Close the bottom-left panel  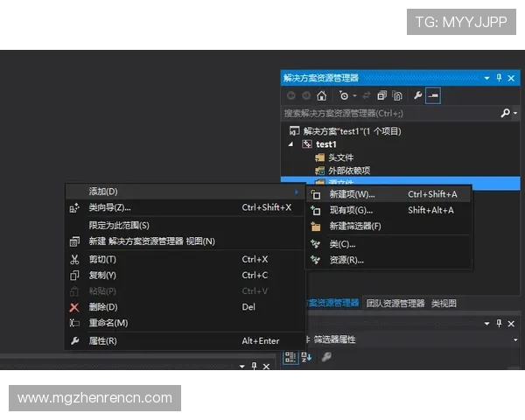pos(266,367)
